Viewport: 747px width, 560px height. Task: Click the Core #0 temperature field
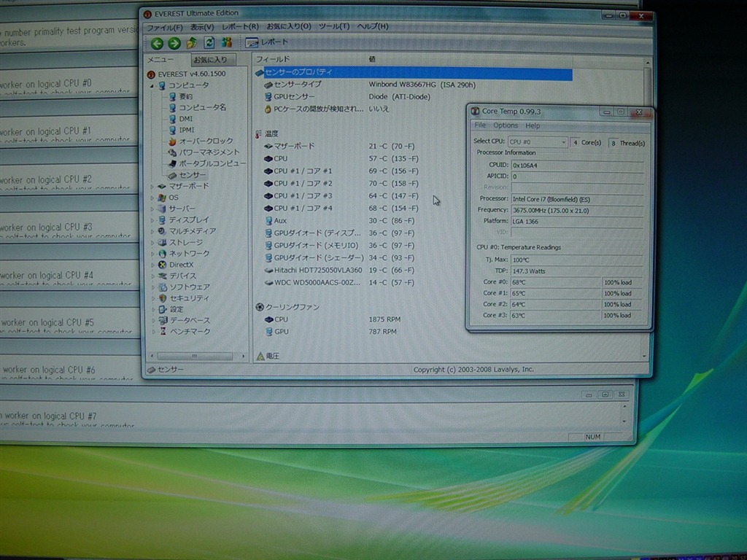(555, 282)
